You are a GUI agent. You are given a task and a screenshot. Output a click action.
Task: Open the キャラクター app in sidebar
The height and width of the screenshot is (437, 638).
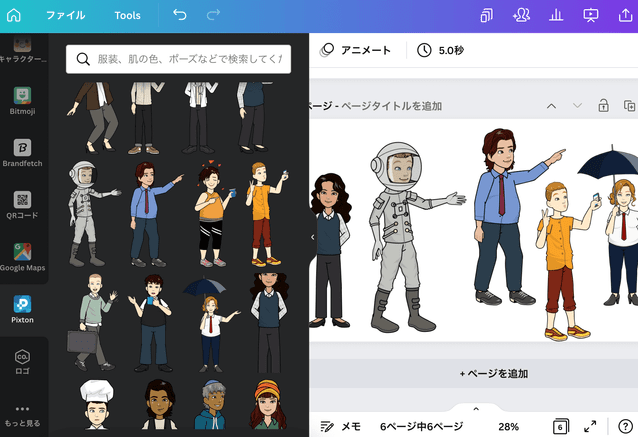(x=22, y=50)
